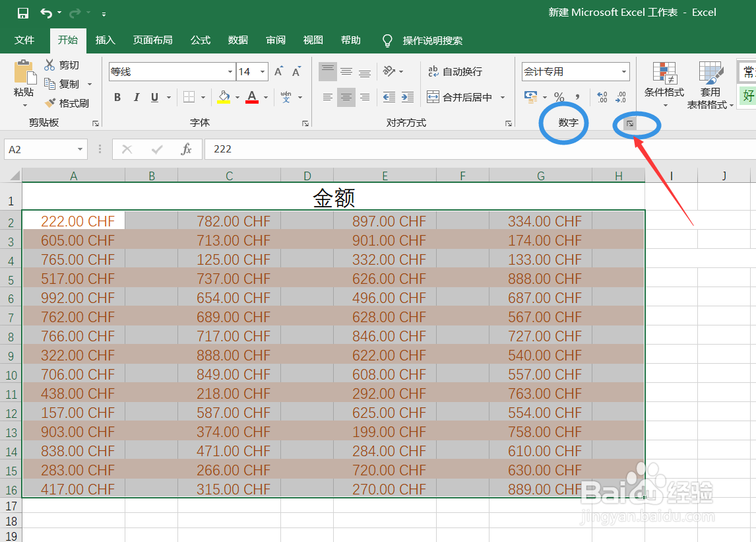Screen dimensions: 756x542
Task: Apply percent style
Action: pyautogui.click(x=559, y=97)
